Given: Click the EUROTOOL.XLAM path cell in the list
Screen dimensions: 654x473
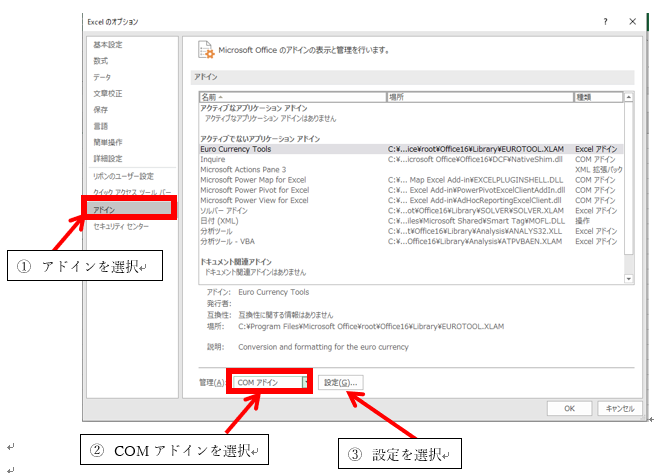Looking at the screenshot, I should (x=476, y=149).
